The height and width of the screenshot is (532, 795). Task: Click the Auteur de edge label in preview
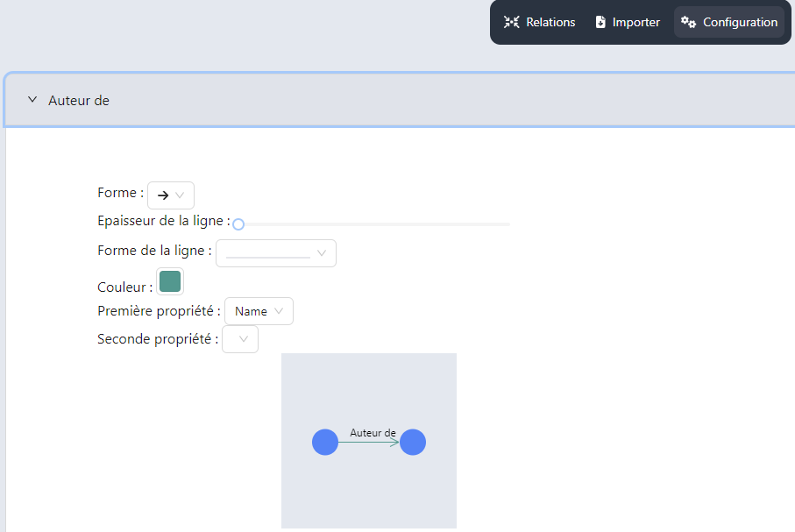373,432
